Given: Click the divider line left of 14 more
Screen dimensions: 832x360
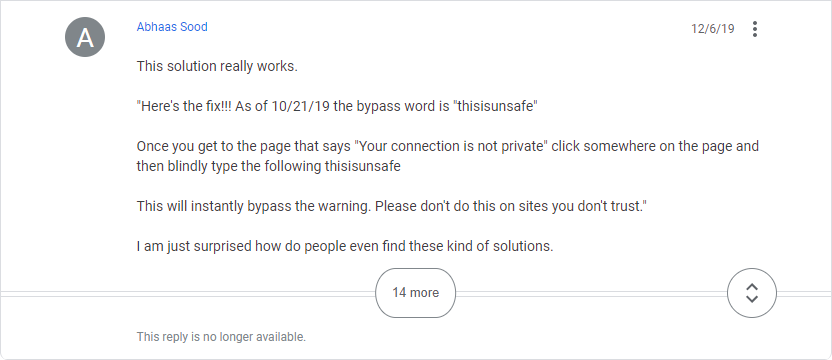Looking at the screenshot, I should (187, 294).
